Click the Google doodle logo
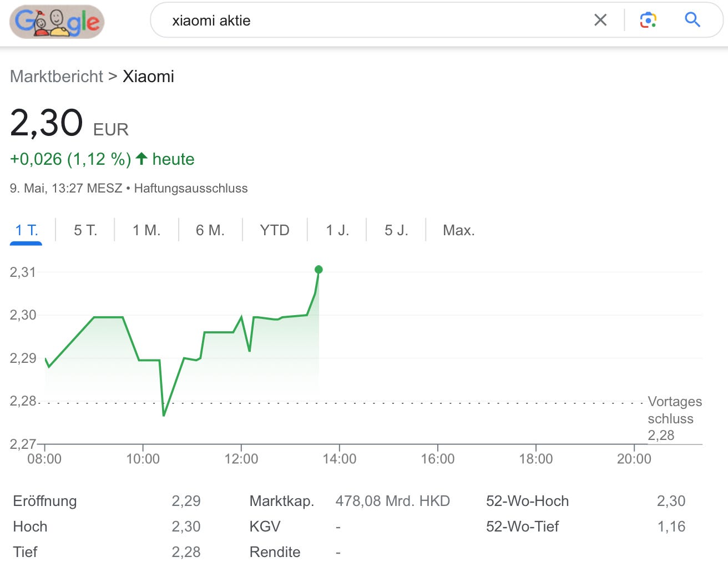 [57, 22]
